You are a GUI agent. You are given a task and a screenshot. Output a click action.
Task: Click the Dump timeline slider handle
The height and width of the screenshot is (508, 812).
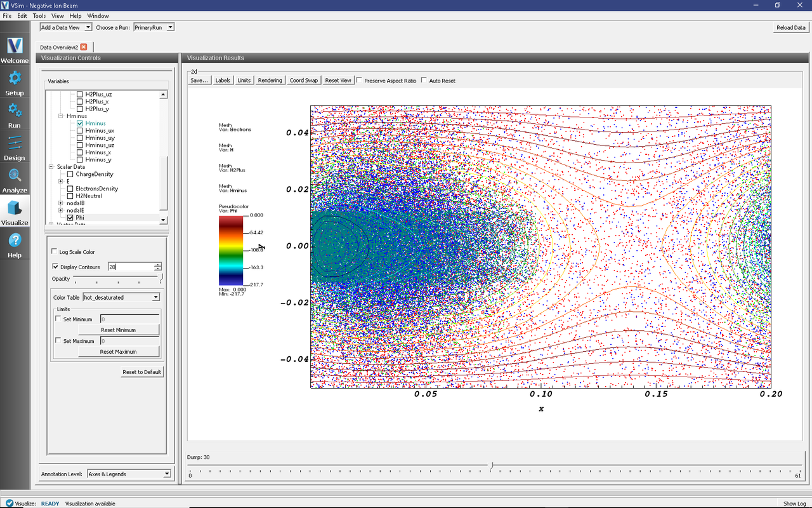coord(491,467)
